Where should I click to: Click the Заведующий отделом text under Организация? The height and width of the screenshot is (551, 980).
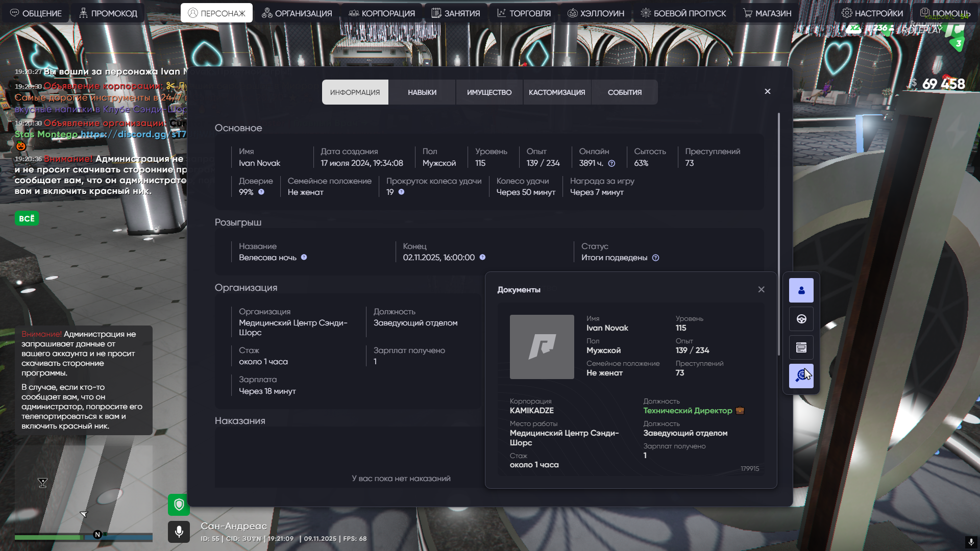pos(415,323)
